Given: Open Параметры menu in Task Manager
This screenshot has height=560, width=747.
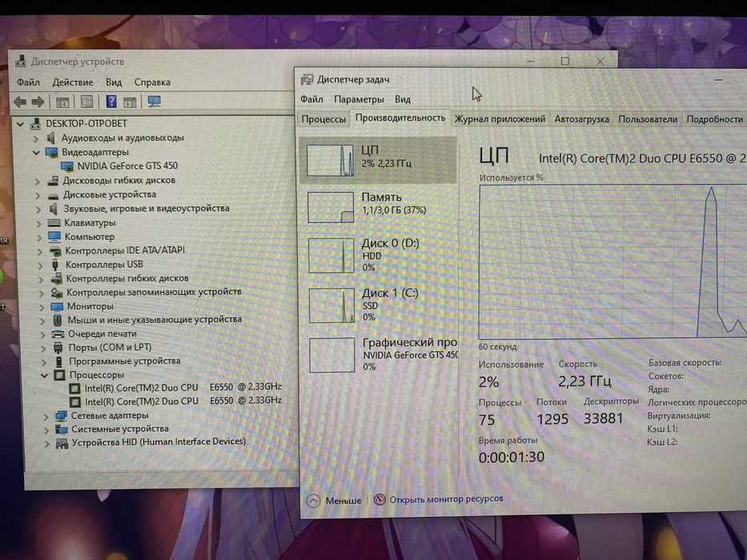Looking at the screenshot, I should coord(359,99).
